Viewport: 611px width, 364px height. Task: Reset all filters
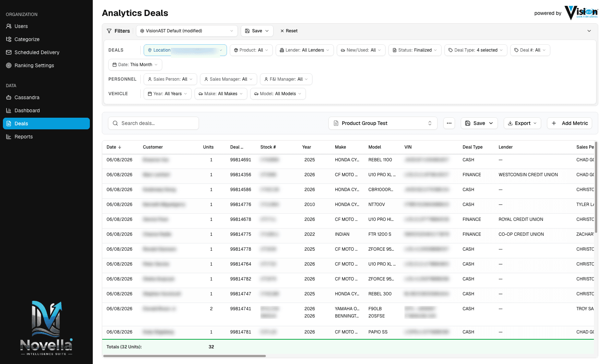click(x=289, y=31)
